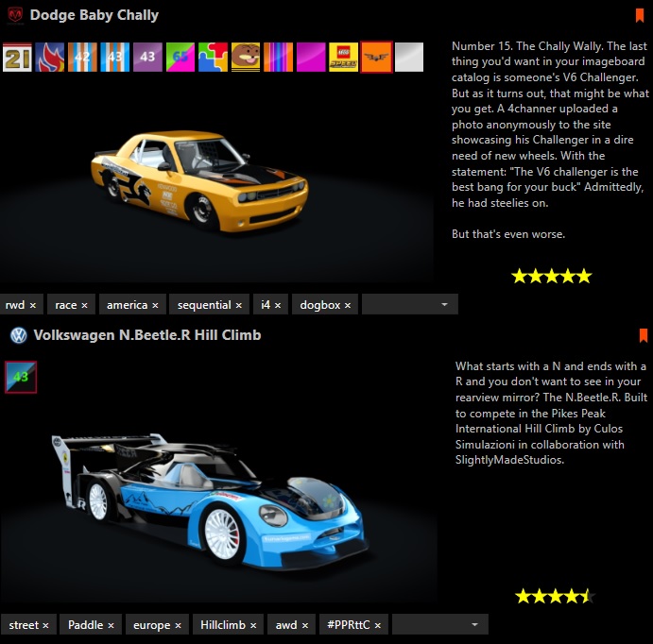653x644 pixels.
Task: Remove the dogbox tag
Action: 348,305
